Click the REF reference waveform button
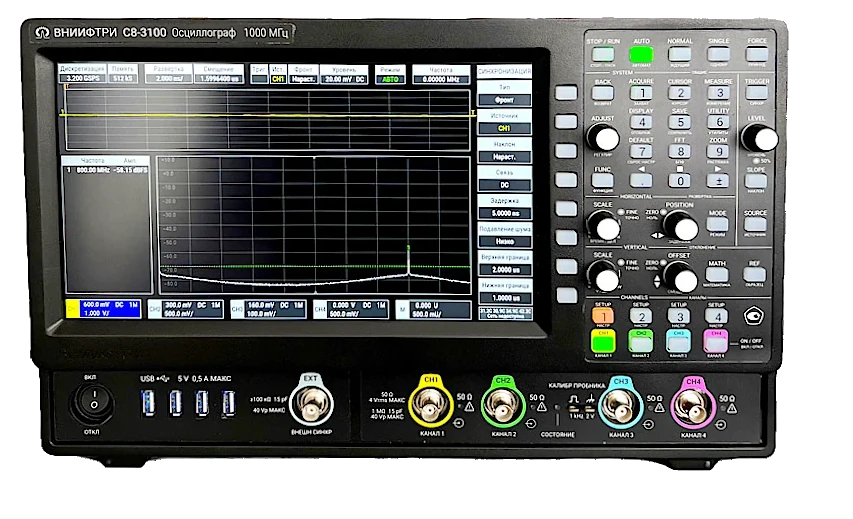 [x=754, y=275]
